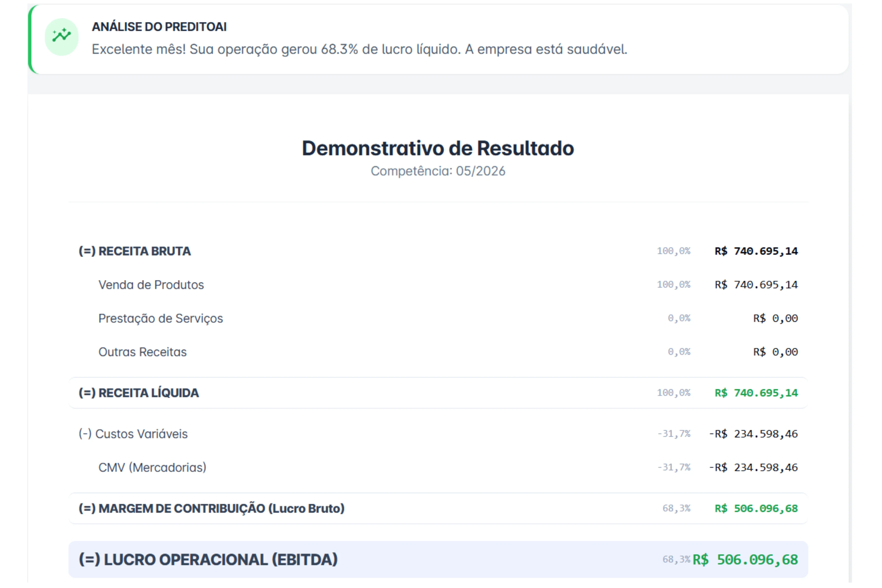The width and height of the screenshot is (882, 588).
Task: Select the Prestação de Serviços row label
Action: (x=160, y=318)
